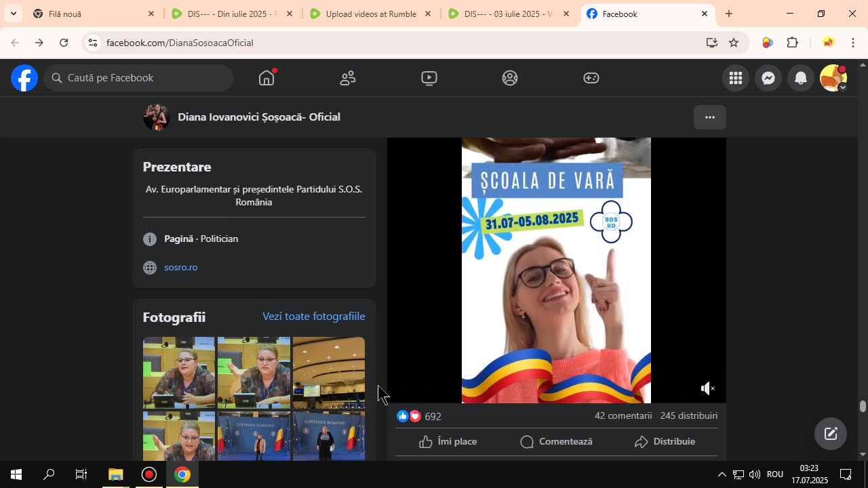Open the Școala de Vară video

coord(556,270)
